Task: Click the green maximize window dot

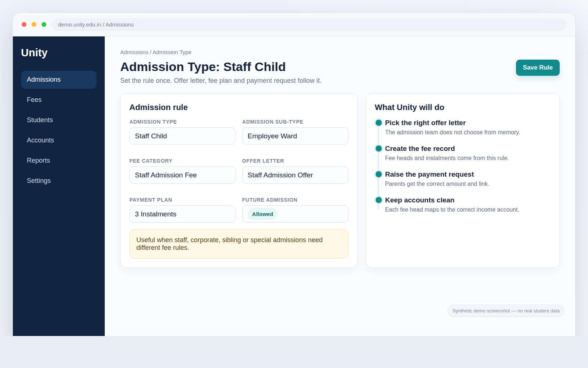Action: tap(44, 25)
